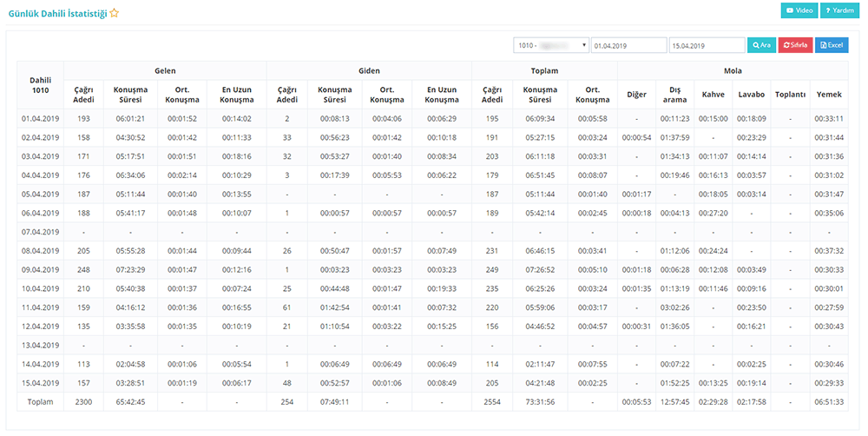The image size is (868, 436).
Task: Click the end date field 15.04.2019
Action: (706, 45)
